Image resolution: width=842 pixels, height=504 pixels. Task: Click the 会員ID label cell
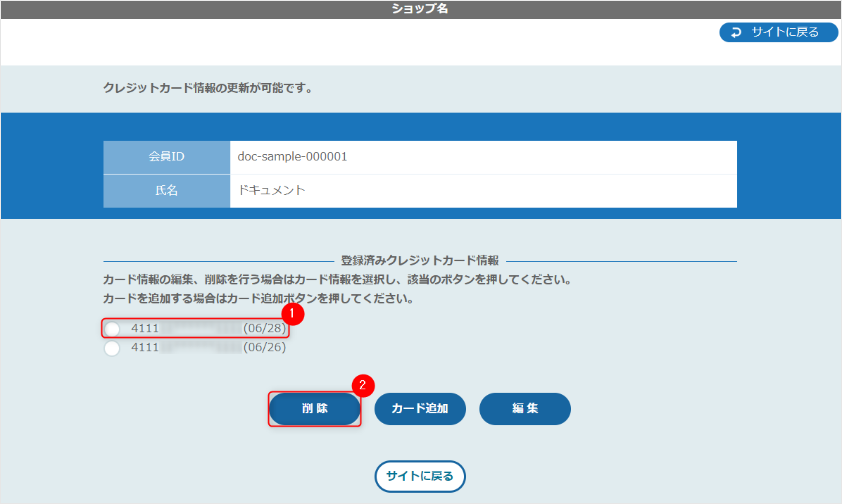(166, 157)
